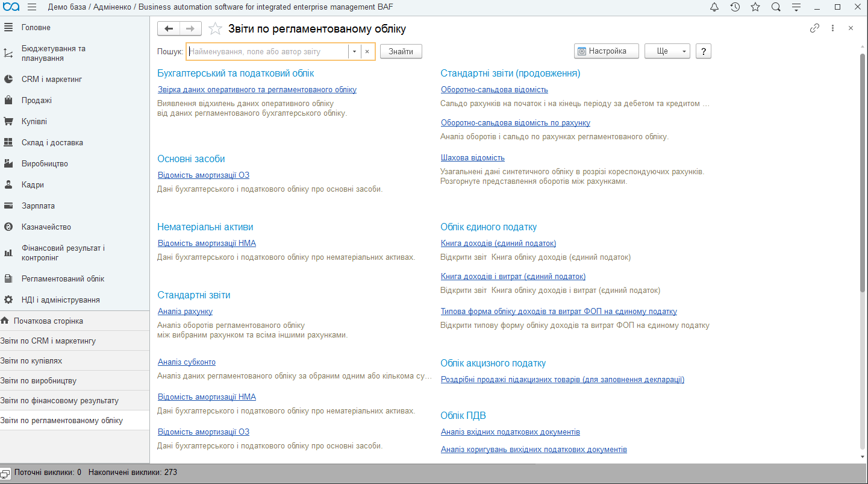The image size is (868, 484).
Task: Add this page to favorites star
Action: click(215, 28)
